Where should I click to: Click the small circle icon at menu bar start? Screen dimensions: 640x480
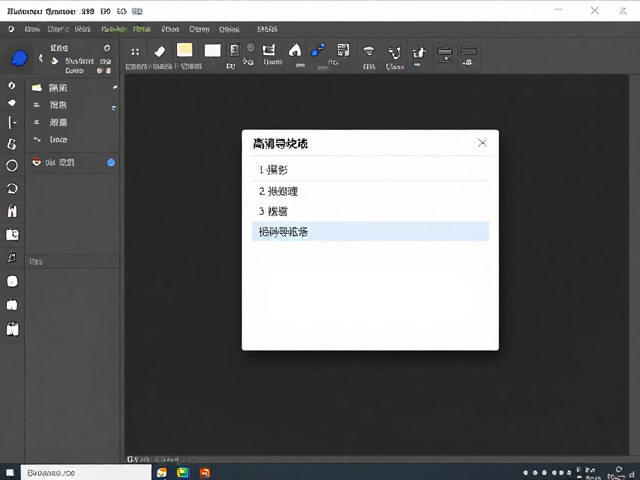coord(11,29)
